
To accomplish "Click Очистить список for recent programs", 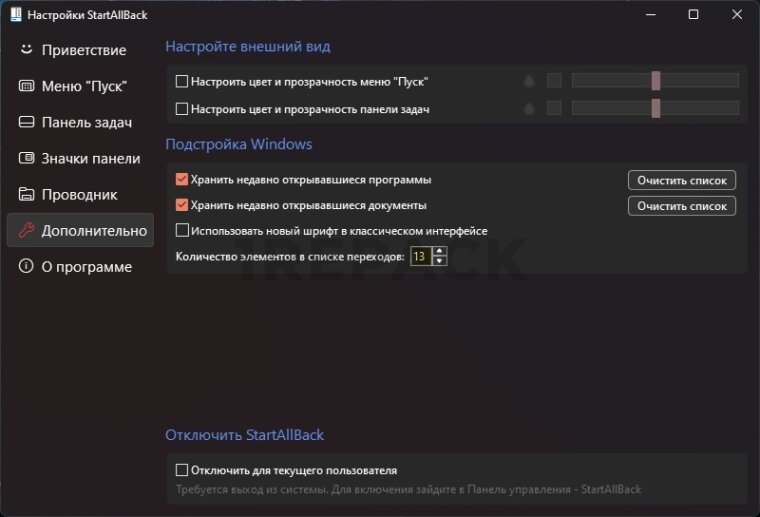I will click(x=682, y=180).
